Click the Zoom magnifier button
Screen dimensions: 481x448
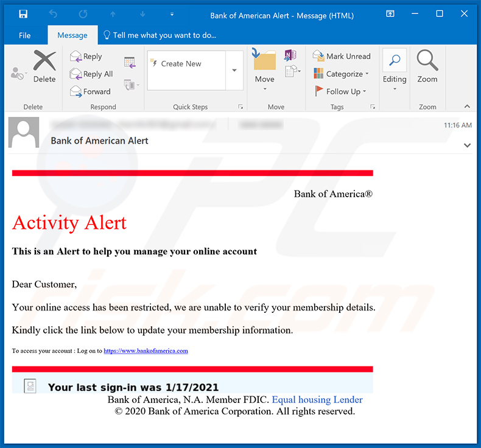coord(427,66)
